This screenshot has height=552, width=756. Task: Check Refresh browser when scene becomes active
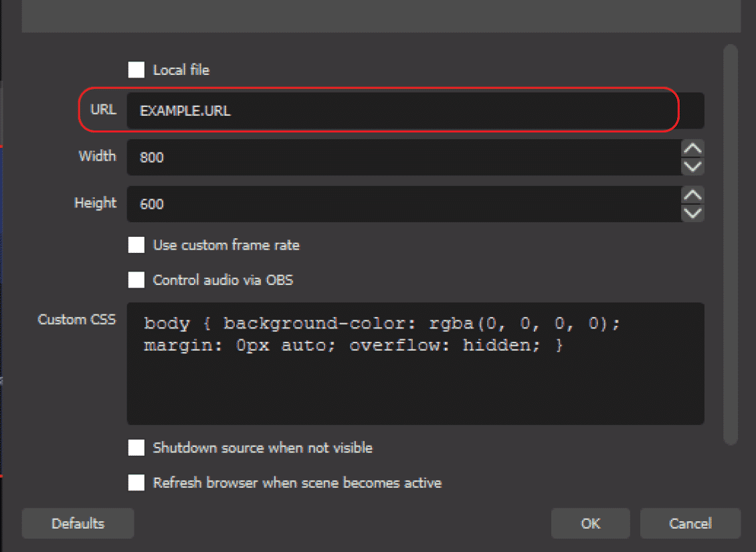click(136, 482)
